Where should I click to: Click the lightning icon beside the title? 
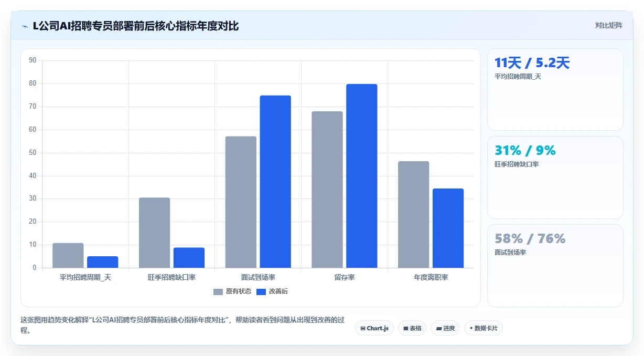(25, 26)
